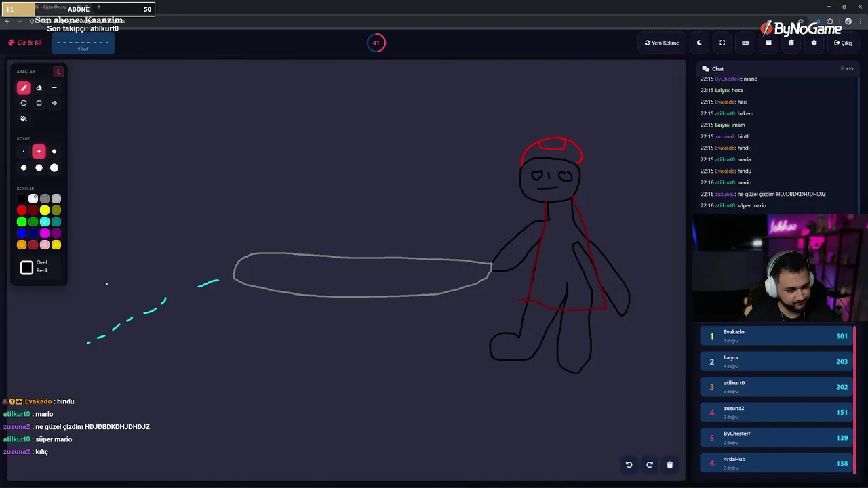This screenshot has height=488, width=868.
Task: Click chat message 'süper mario'
Action: coord(734,205)
